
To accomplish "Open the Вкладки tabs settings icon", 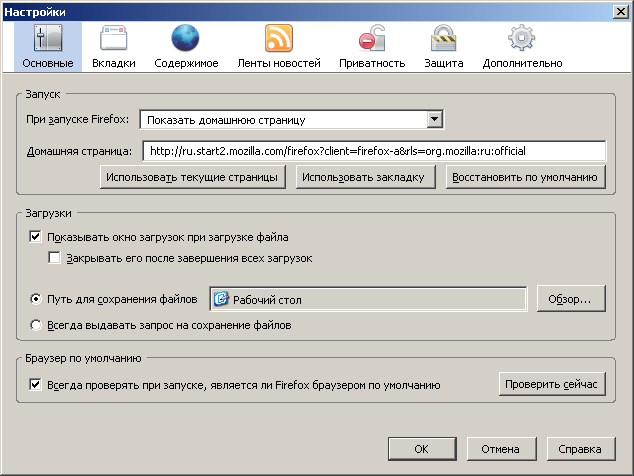I will (114, 38).
